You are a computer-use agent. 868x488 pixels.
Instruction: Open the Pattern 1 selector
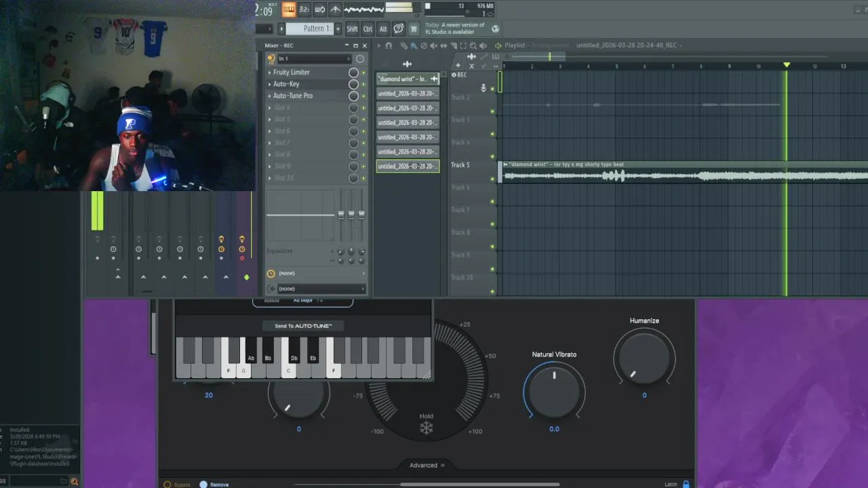tap(310, 28)
